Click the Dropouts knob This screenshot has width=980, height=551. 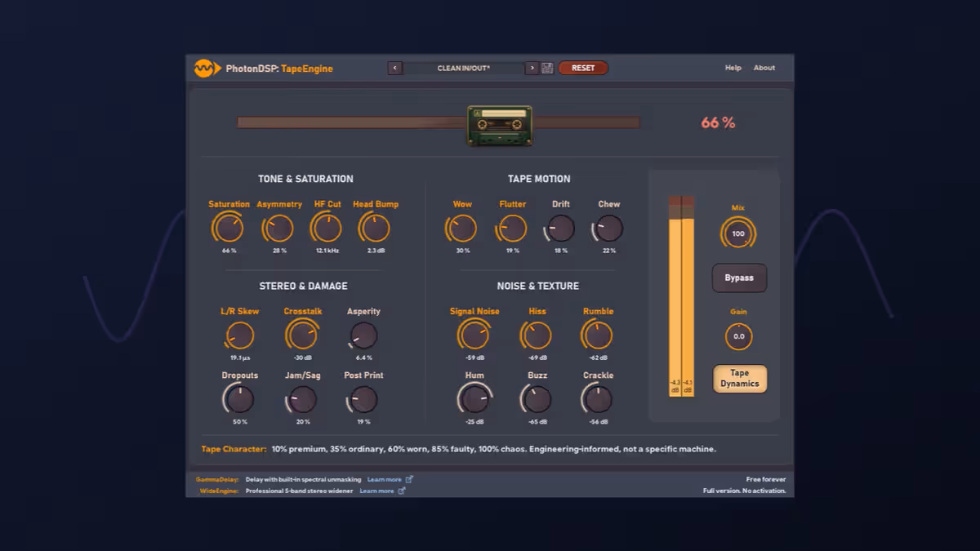tap(239, 399)
